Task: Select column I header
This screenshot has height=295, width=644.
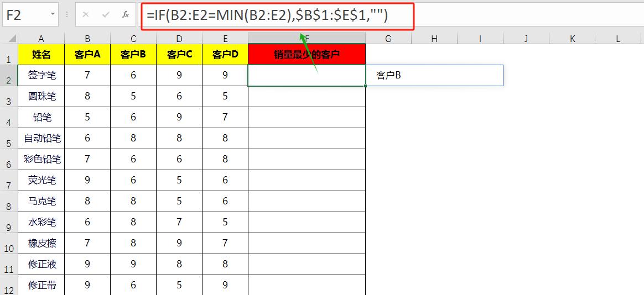Action: tap(481, 39)
